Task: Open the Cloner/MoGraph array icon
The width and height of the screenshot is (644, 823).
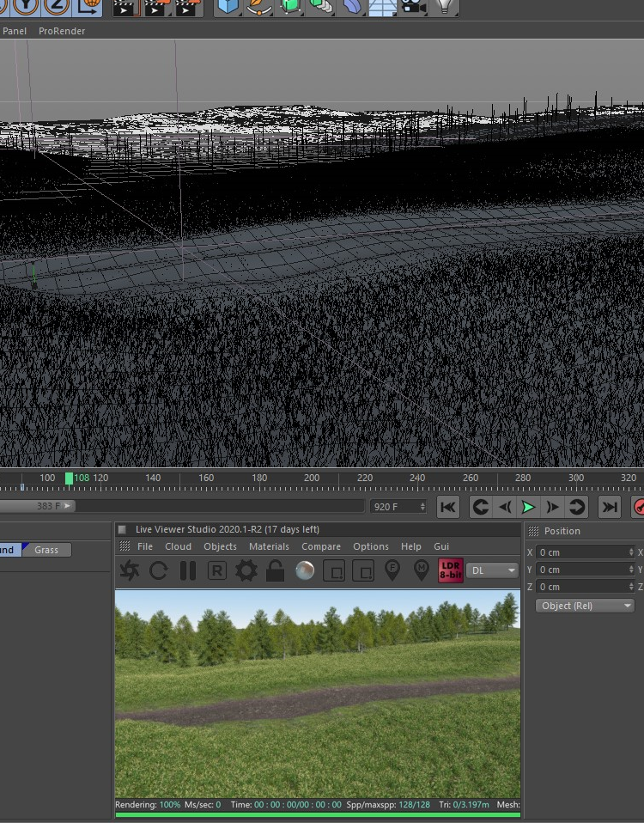Action: [x=320, y=6]
